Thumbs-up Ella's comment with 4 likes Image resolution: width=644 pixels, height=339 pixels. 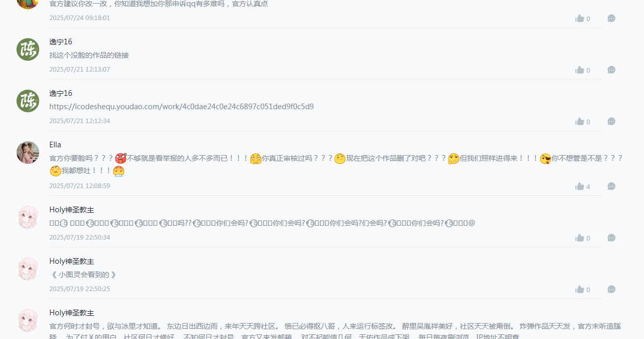coord(580,187)
